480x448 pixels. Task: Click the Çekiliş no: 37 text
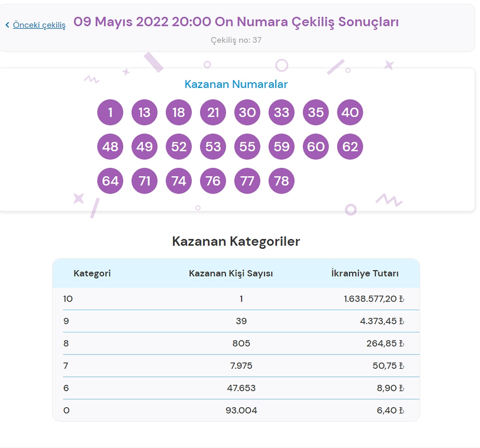pyautogui.click(x=236, y=40)
